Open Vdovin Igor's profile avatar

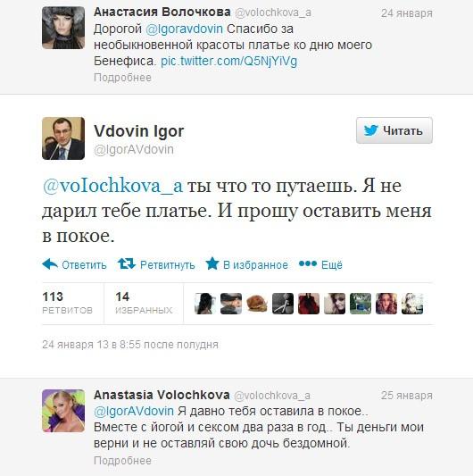tap(63, 138)
